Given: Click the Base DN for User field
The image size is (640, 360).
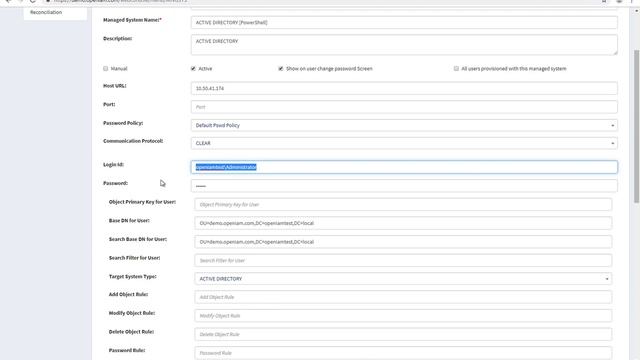Looking at the screenshot, I should 403,223.
